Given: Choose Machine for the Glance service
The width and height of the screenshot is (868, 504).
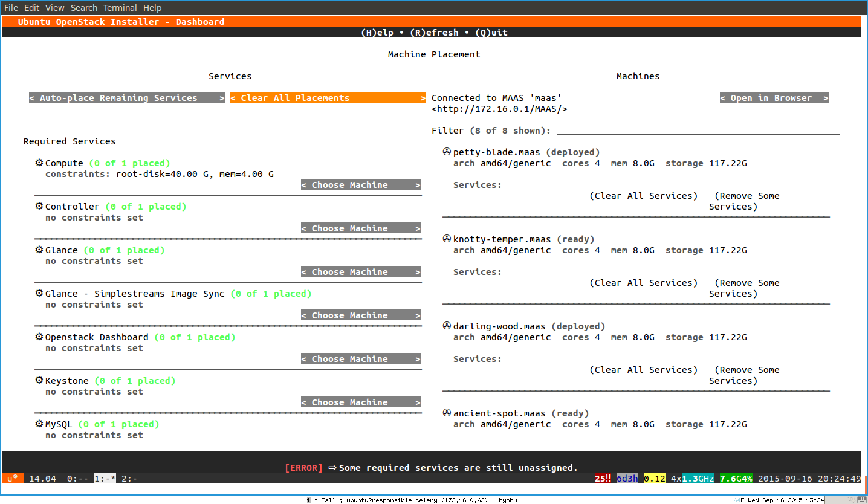Looking at the screenshot, I should pyautogui.click(x=361, y=272).
